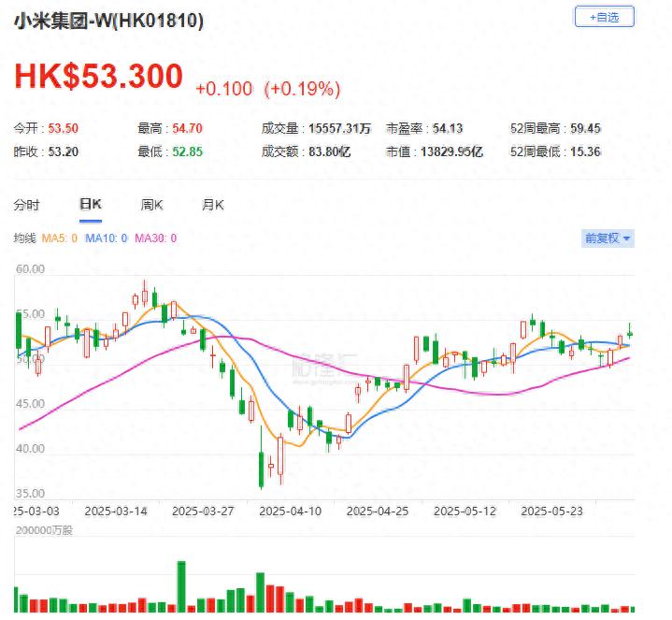Viewport: 672px width, 620px height.
Task: Click the stock title 小米集团-W(HK01810)
Action: click(108, 21)
